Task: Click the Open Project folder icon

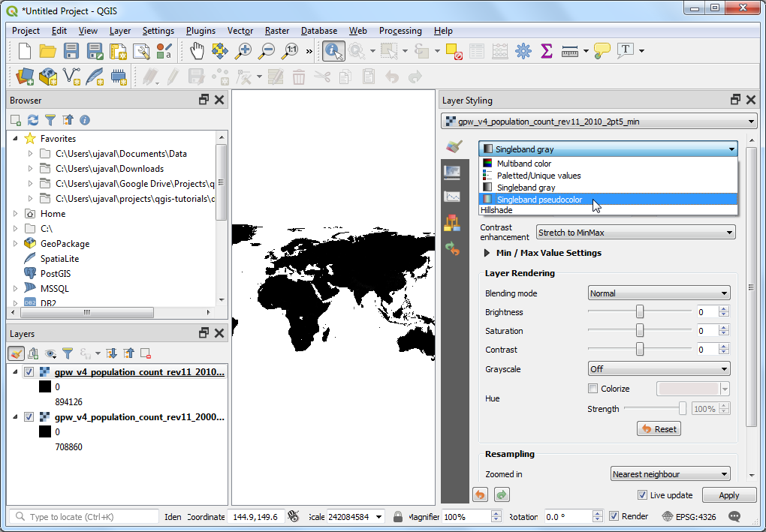Action: coord(48,51)
